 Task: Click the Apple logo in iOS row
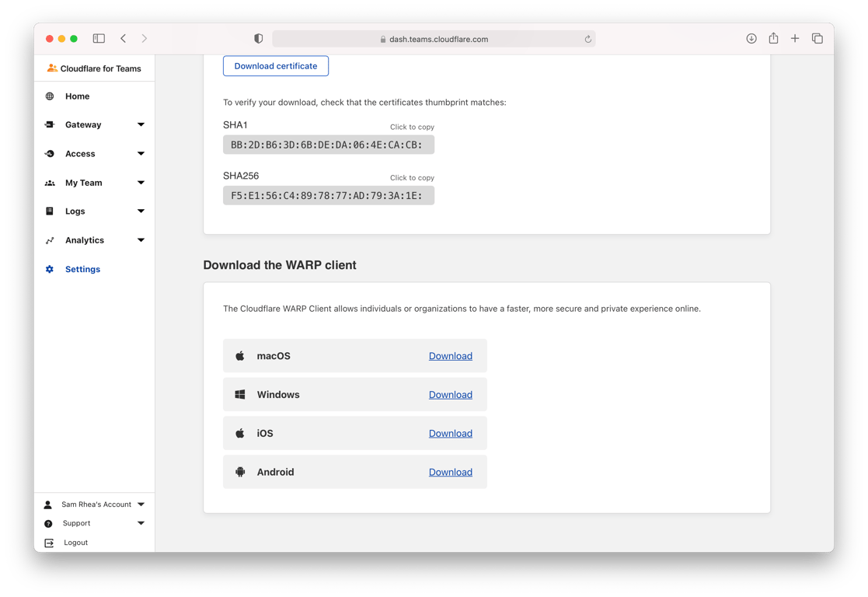(x=239, y=433)
